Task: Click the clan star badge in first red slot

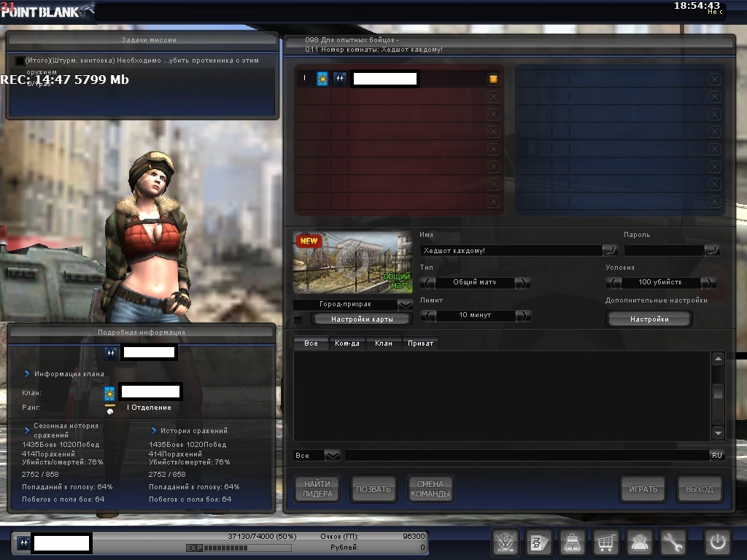Action: point(322,79)
